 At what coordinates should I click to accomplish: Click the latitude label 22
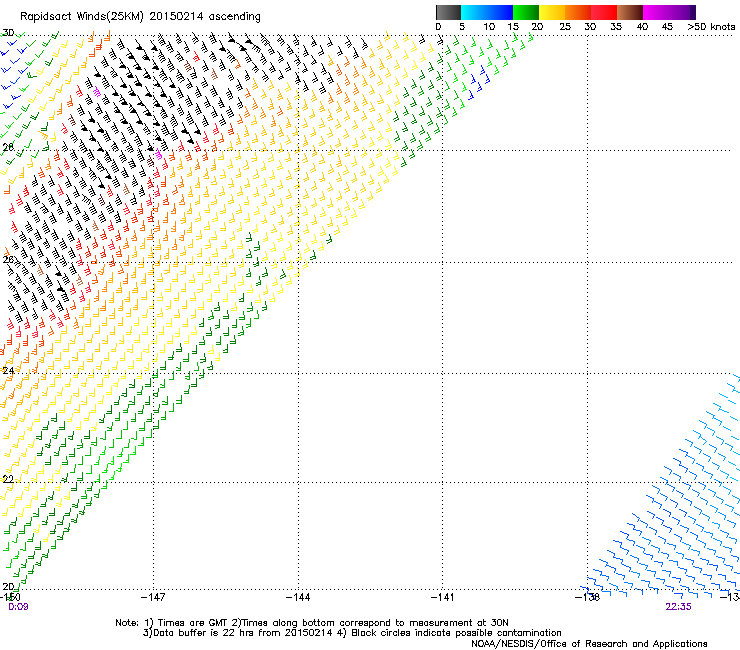click(8, 479)
